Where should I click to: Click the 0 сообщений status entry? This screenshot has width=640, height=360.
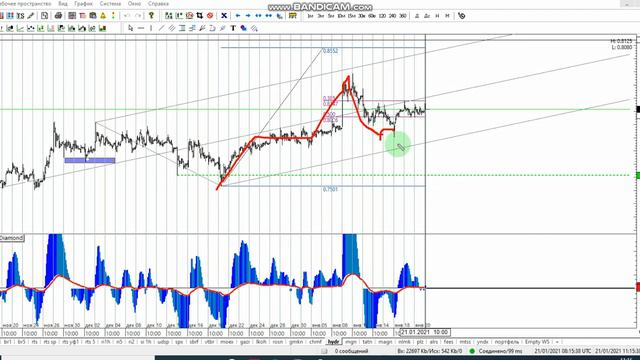coord(351,351)
